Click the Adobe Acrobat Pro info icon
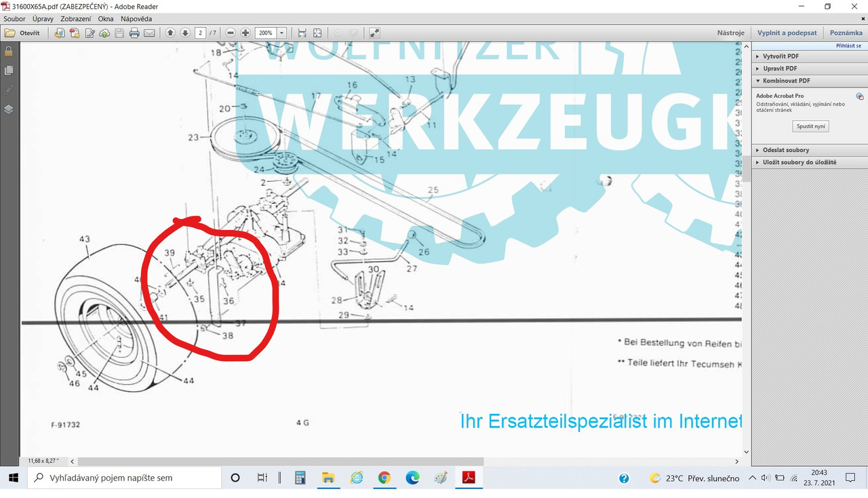This screenshot has width=868, height=498. coord(860,96)
